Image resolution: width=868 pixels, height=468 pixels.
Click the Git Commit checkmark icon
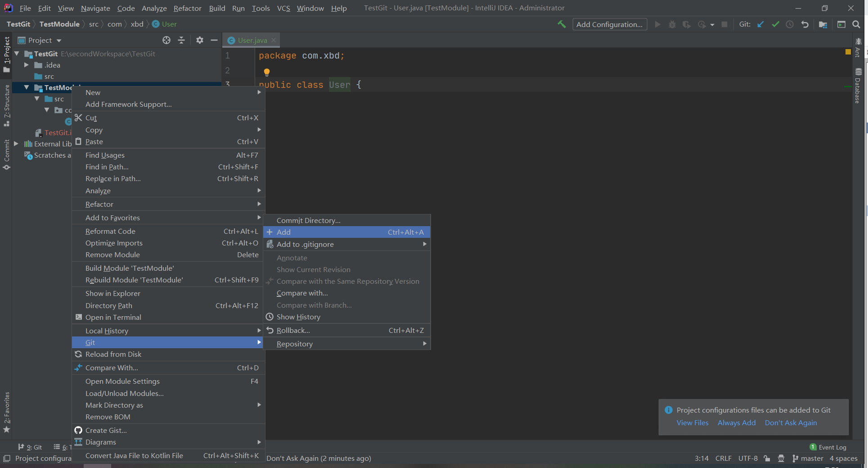coord(775,24)
